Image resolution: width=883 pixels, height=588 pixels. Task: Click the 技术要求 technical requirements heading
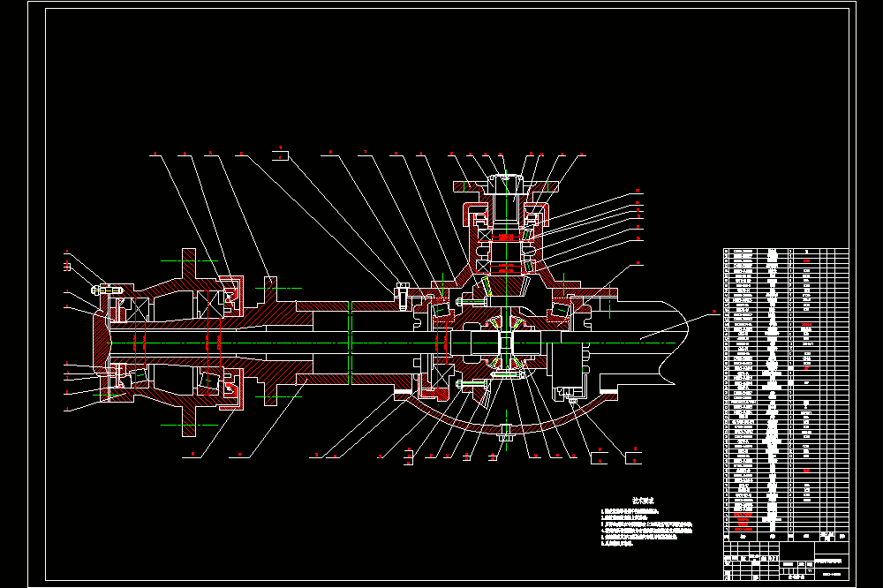[643, 500]
